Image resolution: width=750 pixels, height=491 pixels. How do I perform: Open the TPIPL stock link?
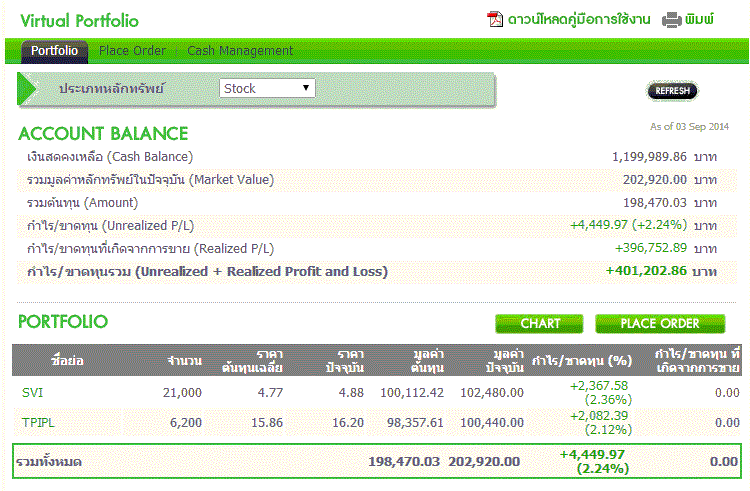38,423
